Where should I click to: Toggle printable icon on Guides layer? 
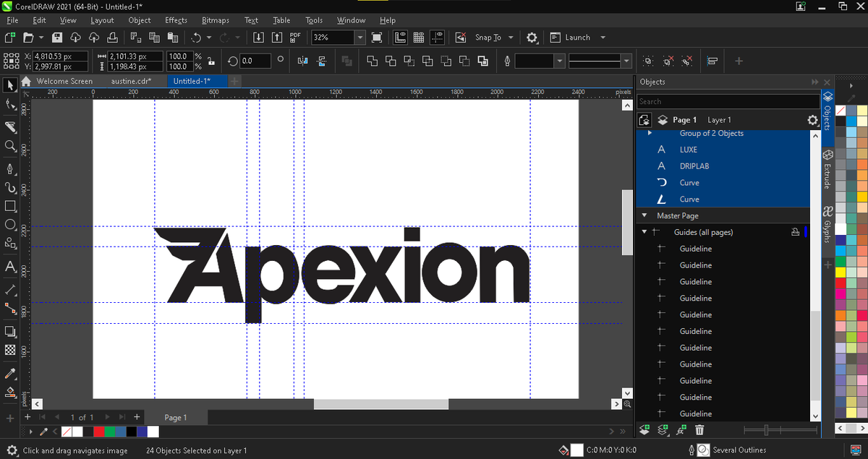pyautogui.click(x=794, y=232)
